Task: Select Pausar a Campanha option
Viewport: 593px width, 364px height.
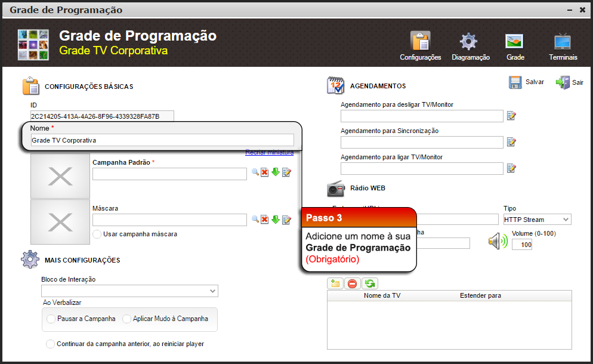Action: point(51,319)
